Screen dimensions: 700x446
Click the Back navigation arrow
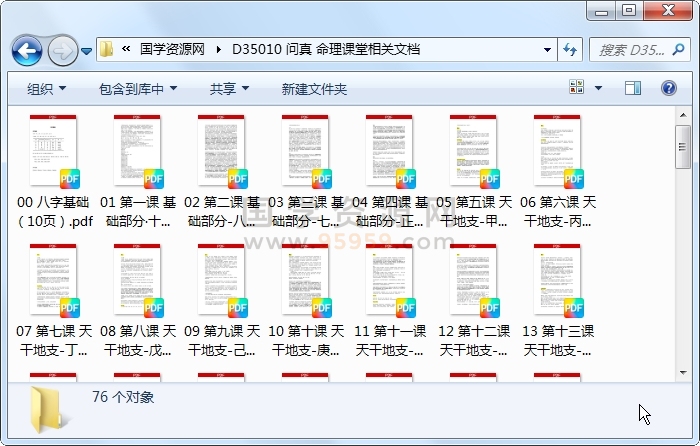point(27,50)
